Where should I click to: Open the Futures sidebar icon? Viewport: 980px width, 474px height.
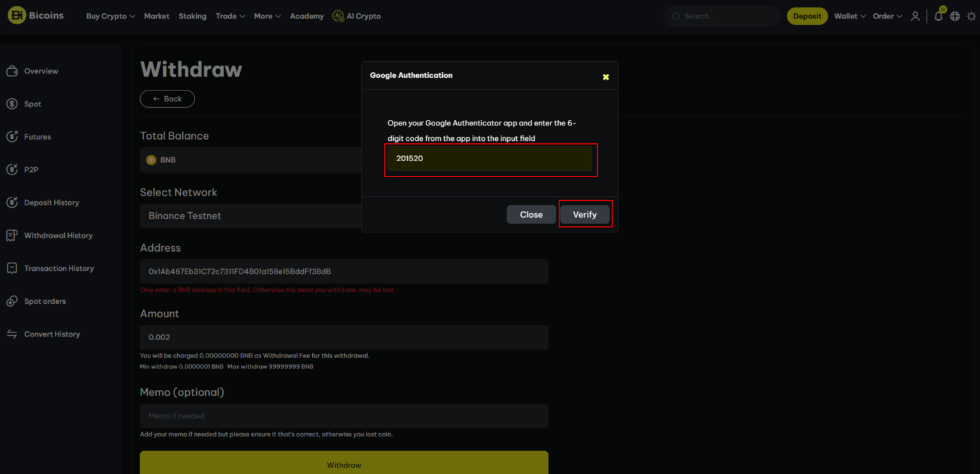(x=12, y=137)
